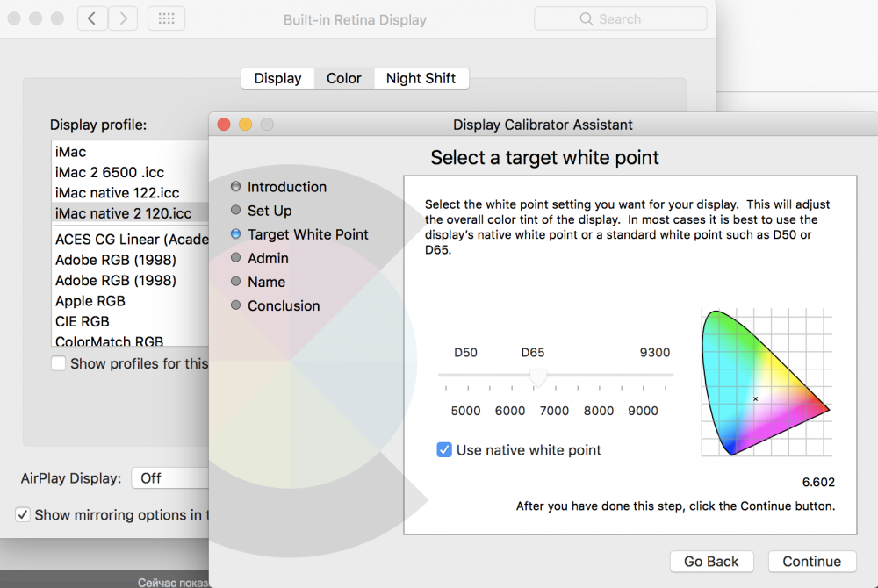Close the Display Calibrator Assistant window
Screen dimensions: 878x588
[224, 125]
